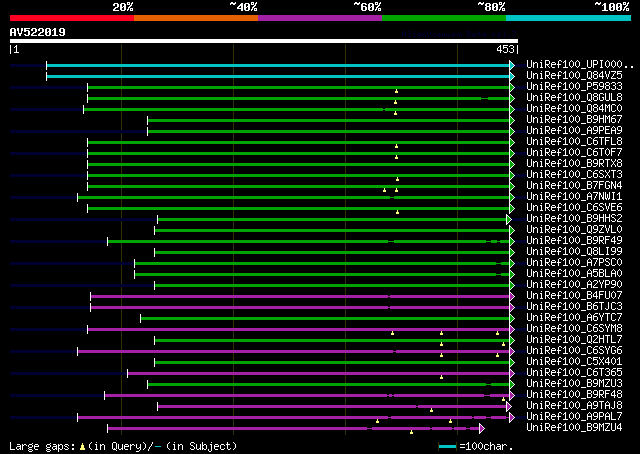Click the yellow gap marker in the bottom legend
Viewport: 640px width, 454px height.
tap(82, 447)
